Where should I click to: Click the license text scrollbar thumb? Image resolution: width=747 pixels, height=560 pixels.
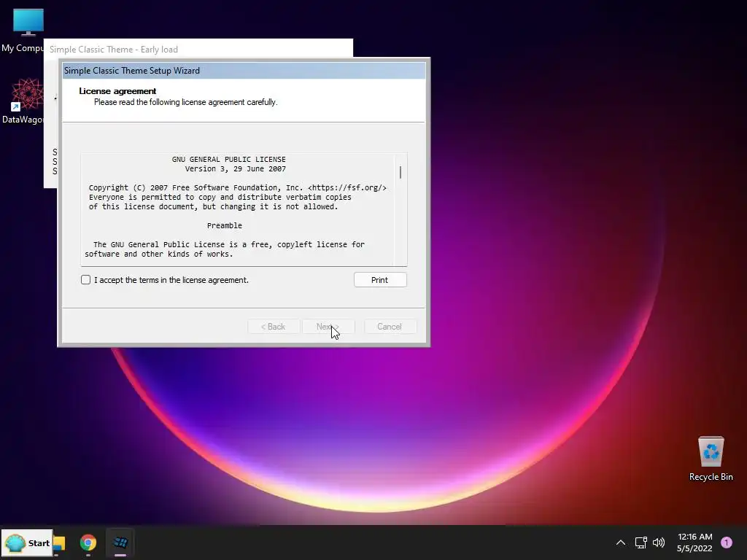pyautogui.click(x=400, y=172)
